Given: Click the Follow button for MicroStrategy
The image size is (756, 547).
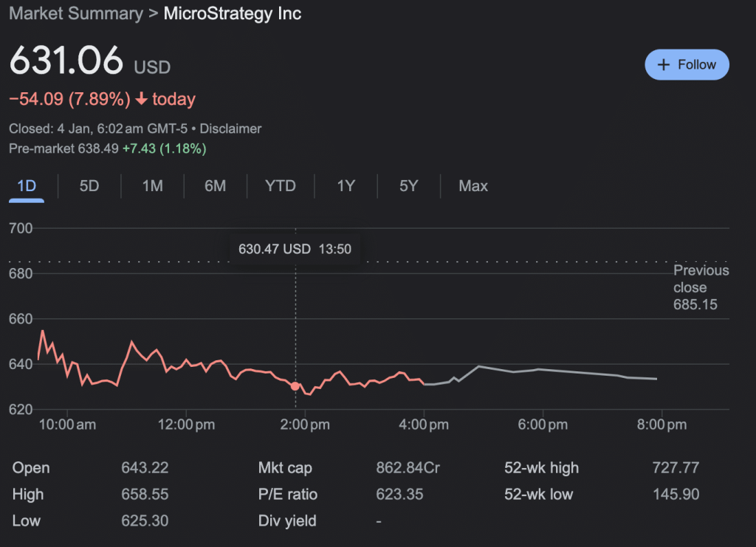Looking at the screenshot, I should tap(687, 64).
